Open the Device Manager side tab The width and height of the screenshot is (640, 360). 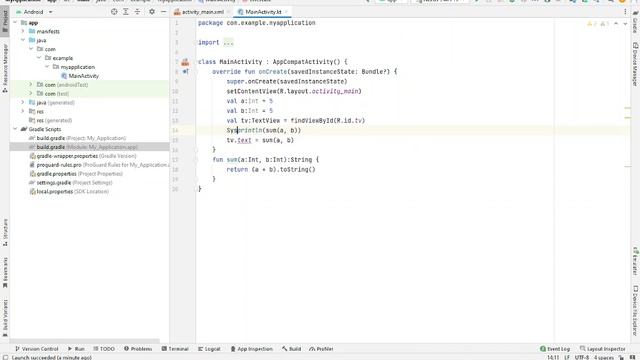635,64
